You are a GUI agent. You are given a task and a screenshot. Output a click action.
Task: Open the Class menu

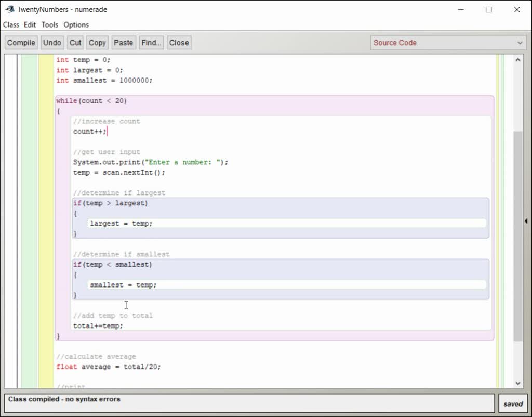coord(11,24)
